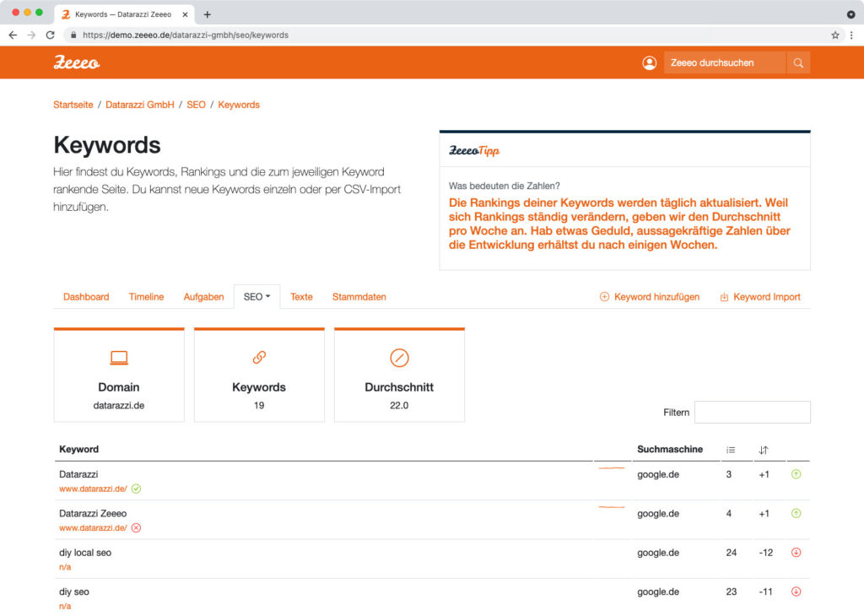Viewport: 864px width, 616px height.
Task: Click the browser address bar URL
Action: tap(185, 35)
